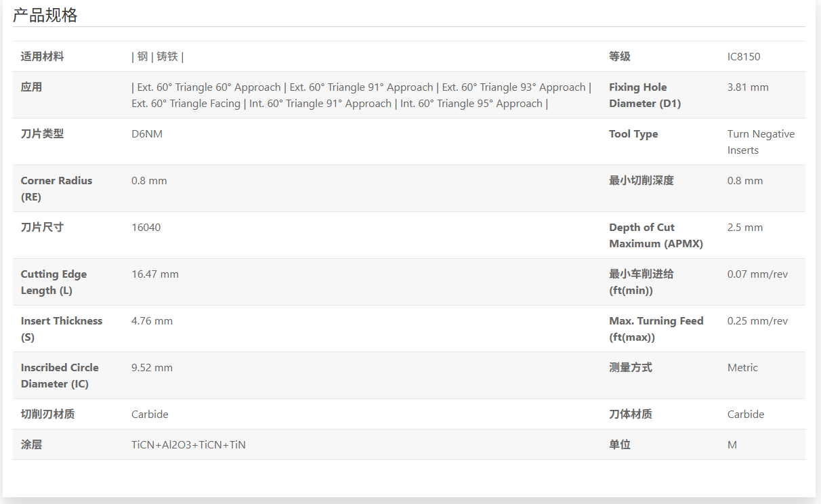Click the TiCN+Al2O3+TiCN+TiN coating value
821x504 pixels.
[188, 445]
